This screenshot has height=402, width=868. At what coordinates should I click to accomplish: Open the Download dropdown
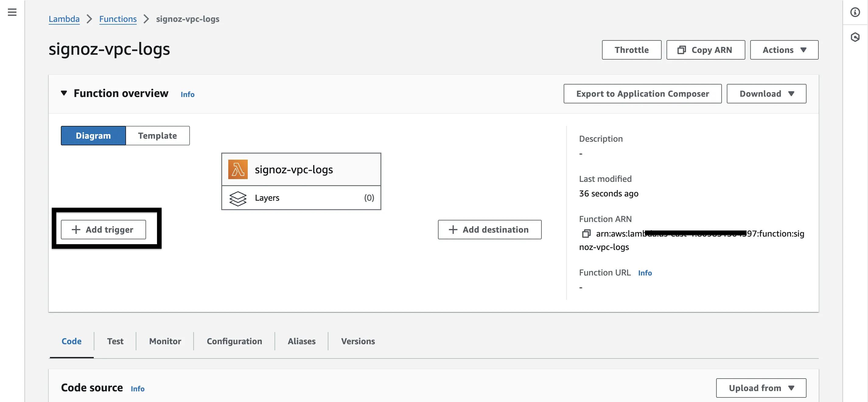pyautogui.click(x=766, y=94)
